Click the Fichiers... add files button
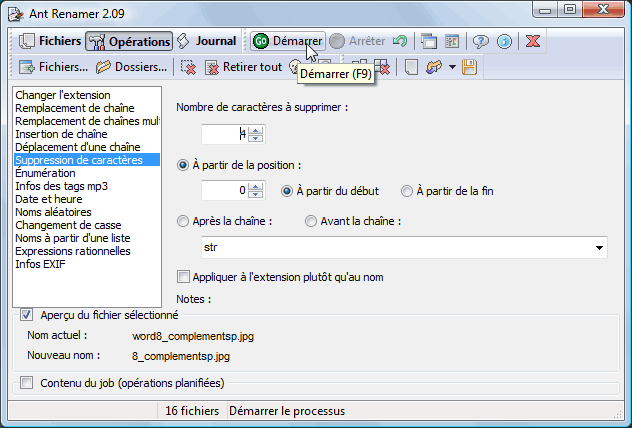This screenshot has height=428, width=632. (x=54, y=67)
